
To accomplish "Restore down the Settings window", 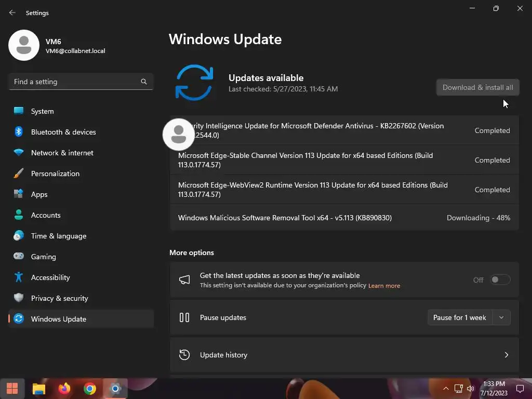I will click(496, 8).
